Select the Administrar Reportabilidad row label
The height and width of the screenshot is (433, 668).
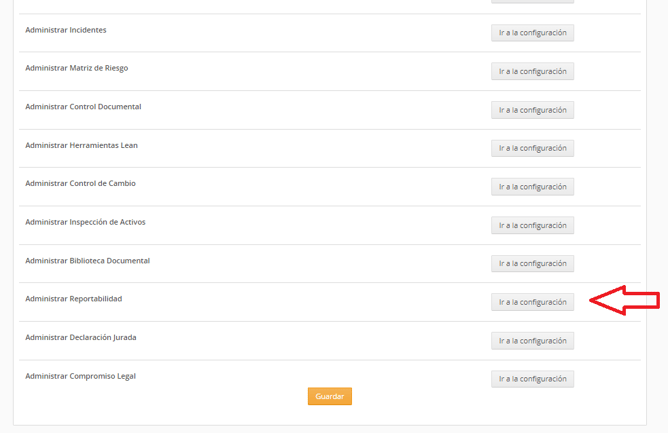point(74,299)
